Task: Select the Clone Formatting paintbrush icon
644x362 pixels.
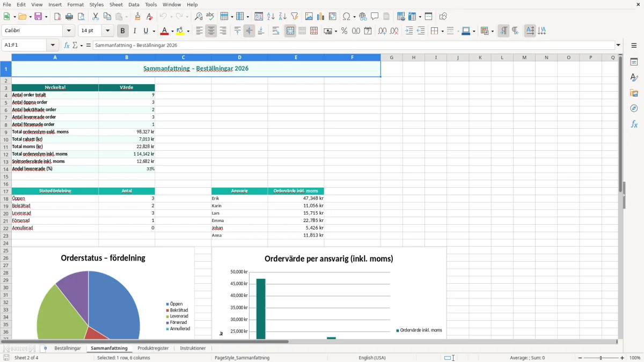Action: click(137, 17)
